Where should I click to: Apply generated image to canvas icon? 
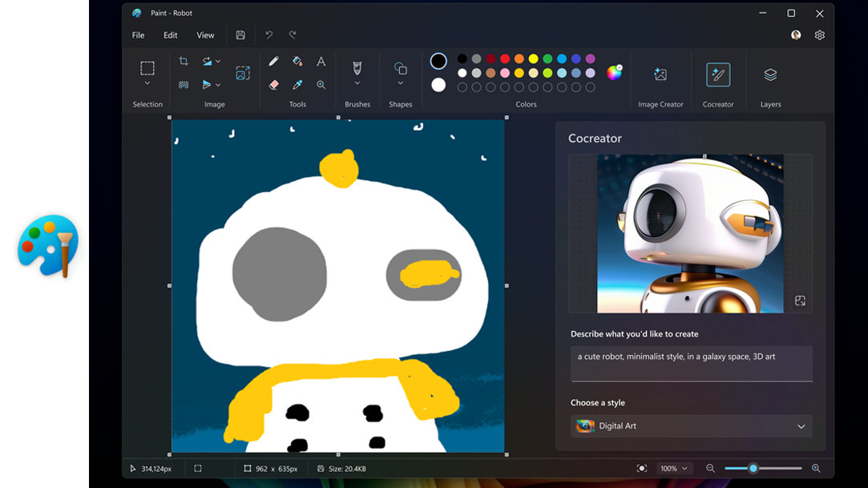[x=800, y=300]
